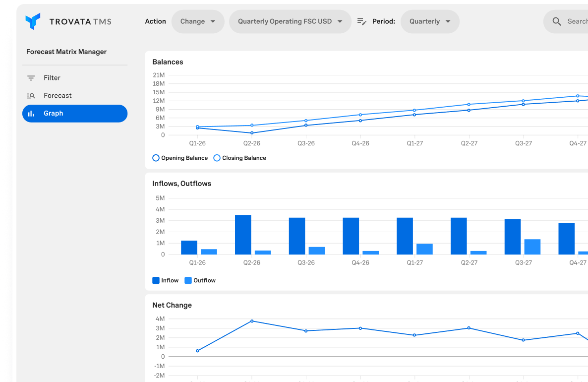This screenshot has width=588, height=382.
Task: Click inside the Search input field
Action: [577, 22]
